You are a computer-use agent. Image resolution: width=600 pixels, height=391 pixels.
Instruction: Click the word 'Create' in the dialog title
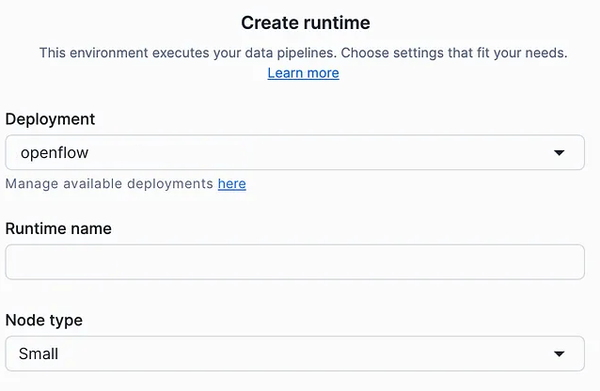270,23
